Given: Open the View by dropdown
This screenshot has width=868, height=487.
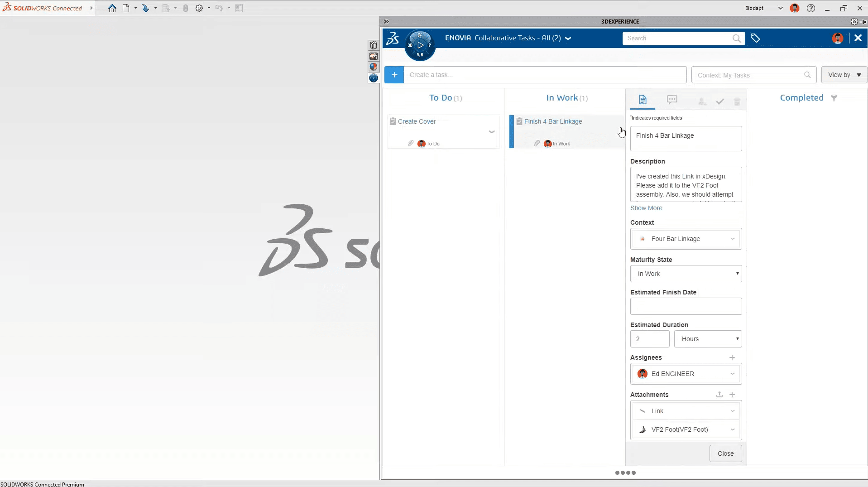Looking at the screenshot, I should (844, 75).
